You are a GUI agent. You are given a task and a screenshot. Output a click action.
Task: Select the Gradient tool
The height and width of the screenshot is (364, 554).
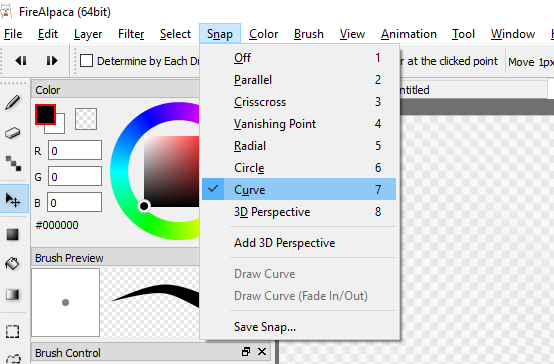coord(13,294)
